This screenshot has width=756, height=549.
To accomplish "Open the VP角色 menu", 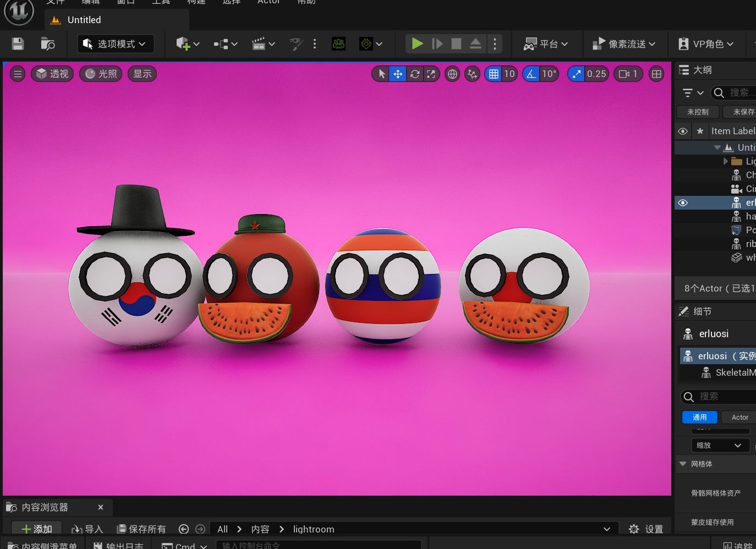I will click(x=706, y=44).
